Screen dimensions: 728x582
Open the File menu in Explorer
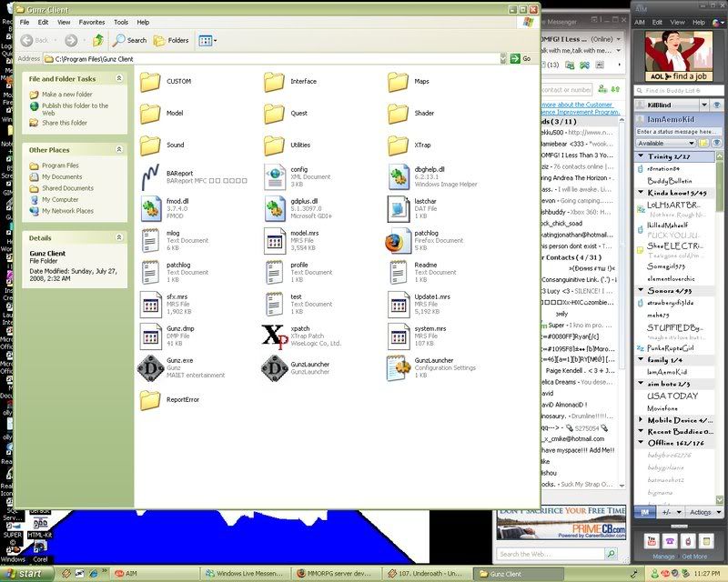click(25, 22)
